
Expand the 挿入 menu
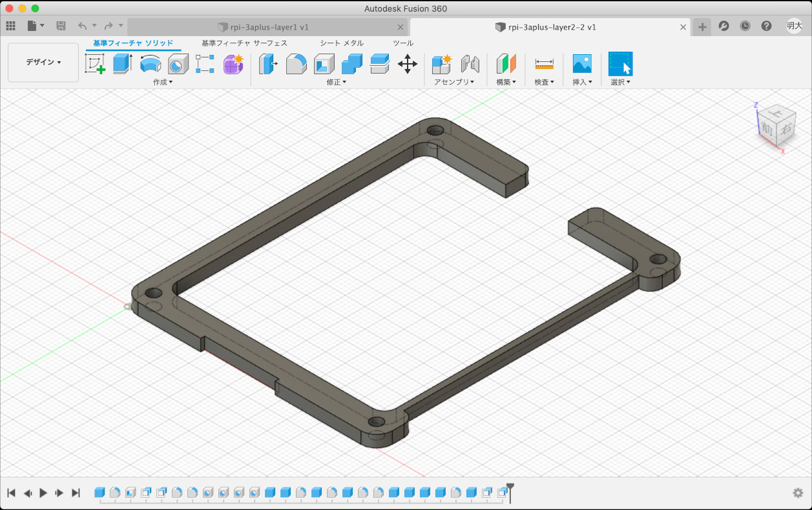[582, 82]
